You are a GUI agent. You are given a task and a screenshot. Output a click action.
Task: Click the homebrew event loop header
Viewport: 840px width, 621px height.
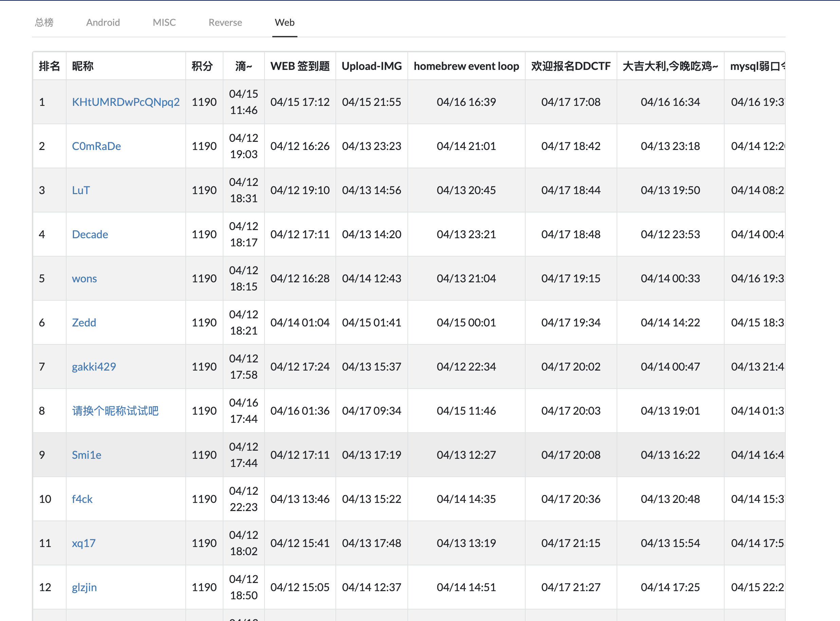466,66
